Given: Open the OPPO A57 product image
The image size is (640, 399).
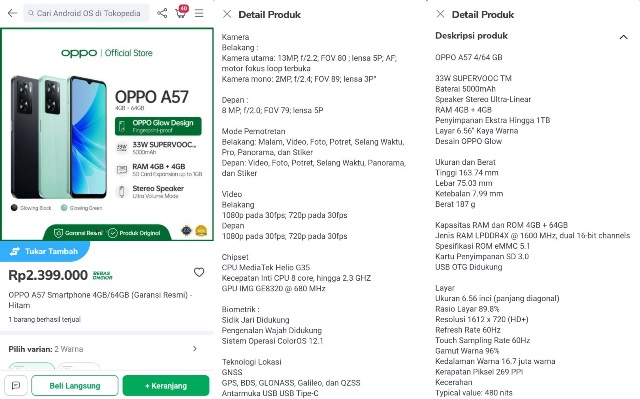Looking at the screenshot, I should coord(107,135).
